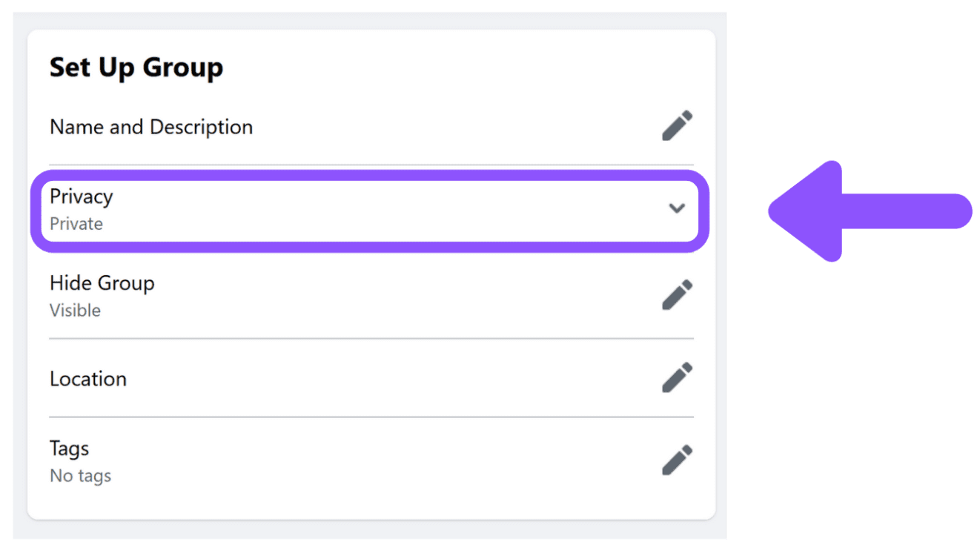Click the Visible status under Hide Group
This screenshot has width=980, height=556.
75,311
